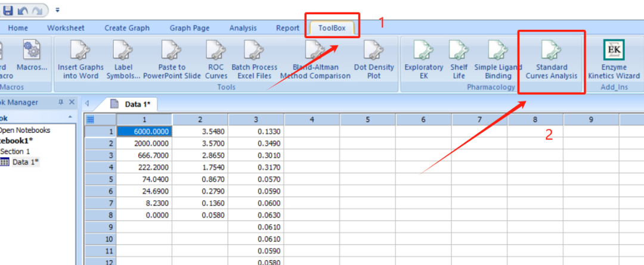Switch to the Analysis ribbon tab

[x=243, y=28]
